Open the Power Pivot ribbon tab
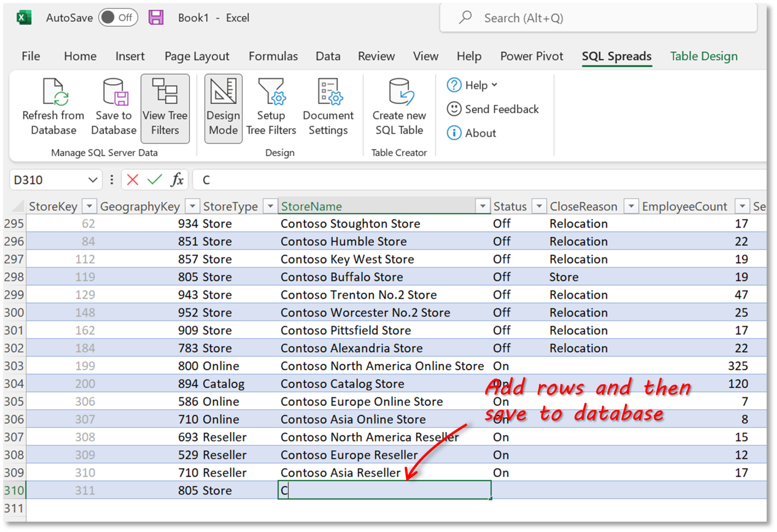This screenshot has width=777, height=532. coord(531,56)
